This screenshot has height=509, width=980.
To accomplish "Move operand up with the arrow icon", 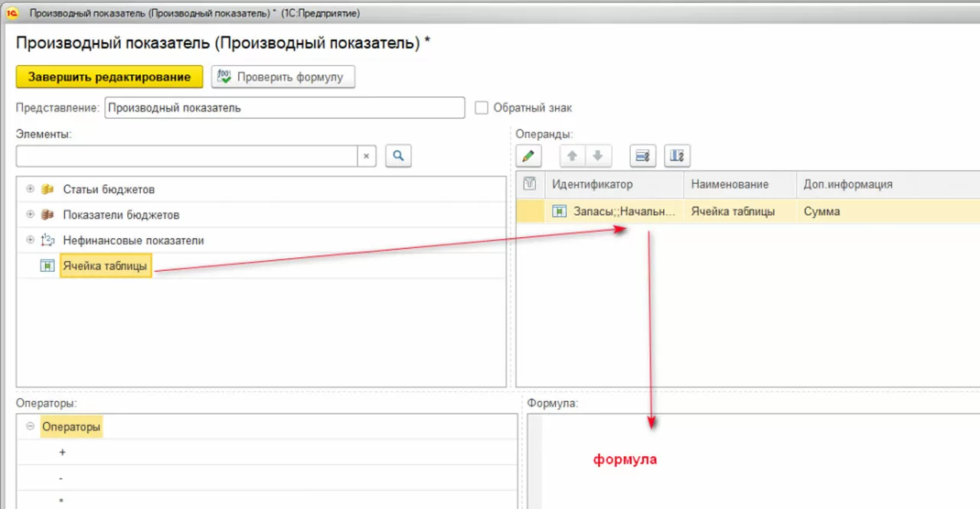I will tap(571, 156).
